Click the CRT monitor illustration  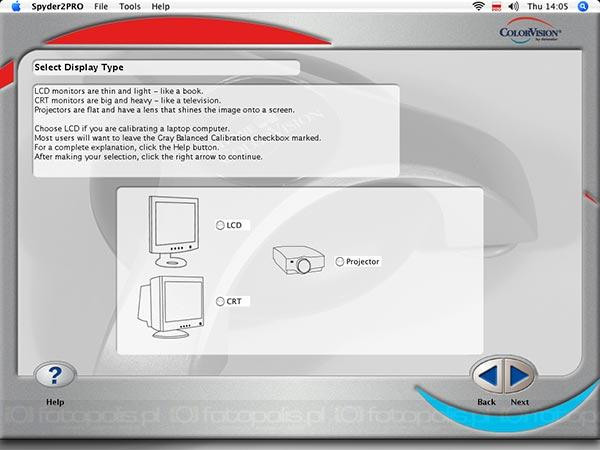(x=171, y=307)
